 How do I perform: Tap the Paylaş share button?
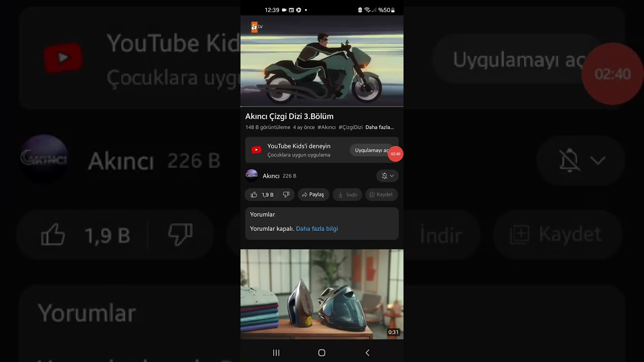pos(313,195)
